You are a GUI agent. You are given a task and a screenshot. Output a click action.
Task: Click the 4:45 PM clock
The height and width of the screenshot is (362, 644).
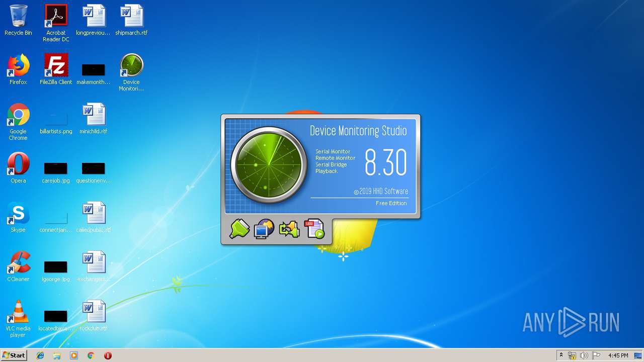tap(618, 355)
